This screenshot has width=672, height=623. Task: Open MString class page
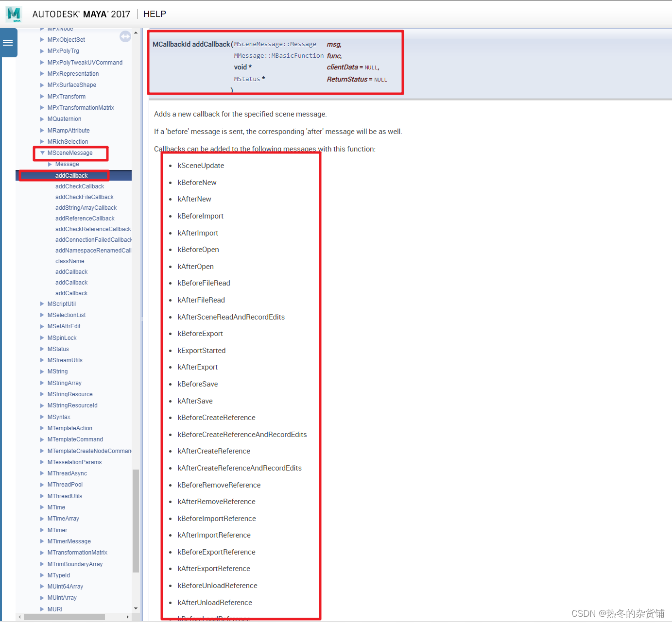point(58,371)
